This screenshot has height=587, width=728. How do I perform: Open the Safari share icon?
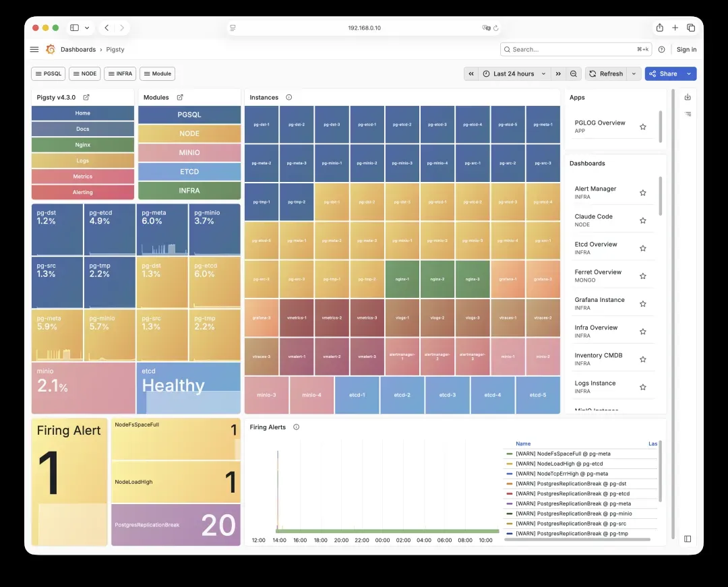(x=660, y=28)
